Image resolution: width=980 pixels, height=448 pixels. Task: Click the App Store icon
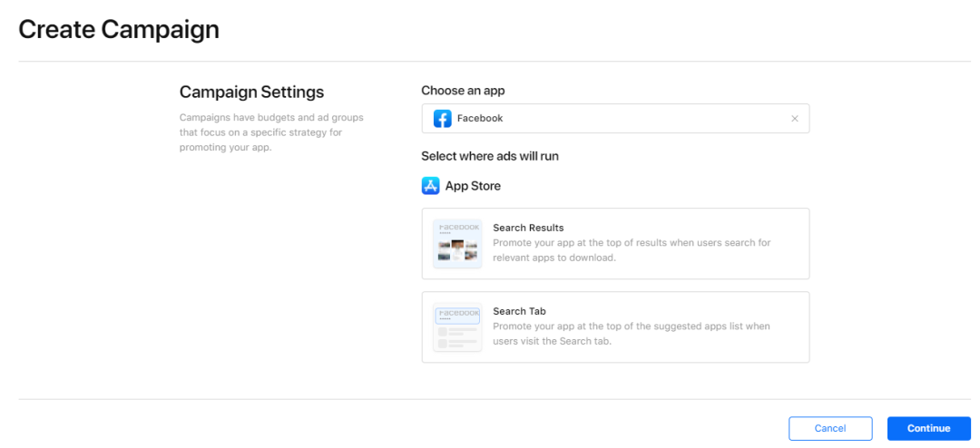[x=431, y=186]
